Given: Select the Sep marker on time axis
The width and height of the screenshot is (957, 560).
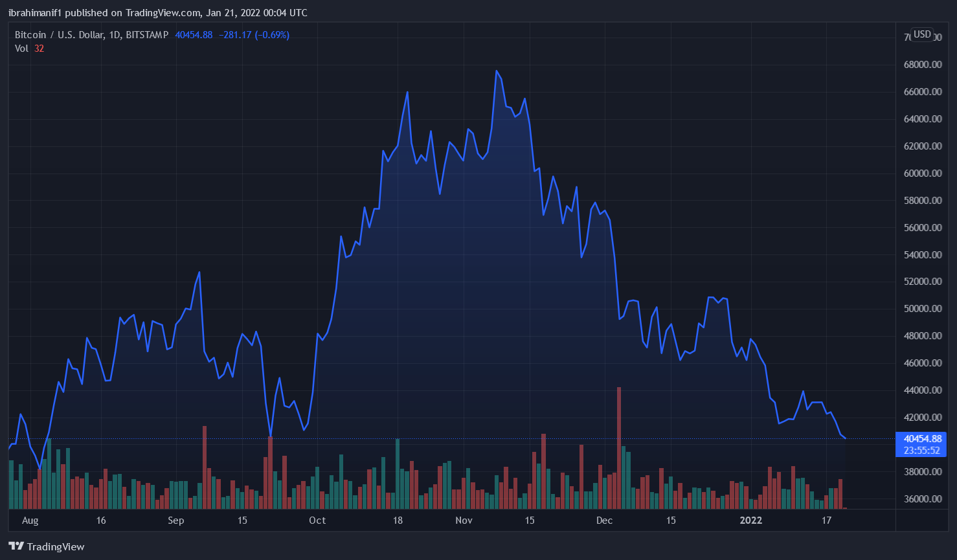Looking at the screenshot, I should coord(175,521).
